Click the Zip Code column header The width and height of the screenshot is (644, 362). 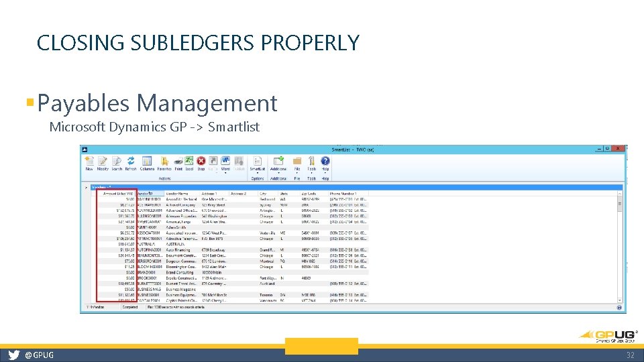pos(309,193)
